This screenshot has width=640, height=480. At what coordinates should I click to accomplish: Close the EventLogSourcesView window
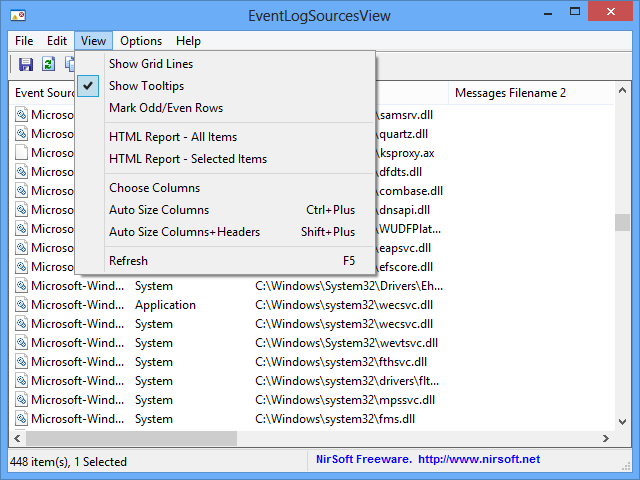(x=611, y=11)
